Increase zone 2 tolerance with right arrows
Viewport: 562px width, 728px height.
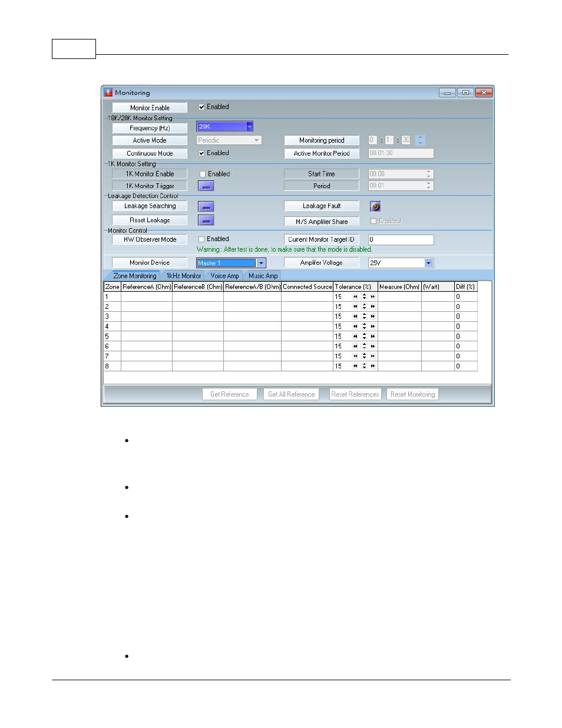point(373,307)
